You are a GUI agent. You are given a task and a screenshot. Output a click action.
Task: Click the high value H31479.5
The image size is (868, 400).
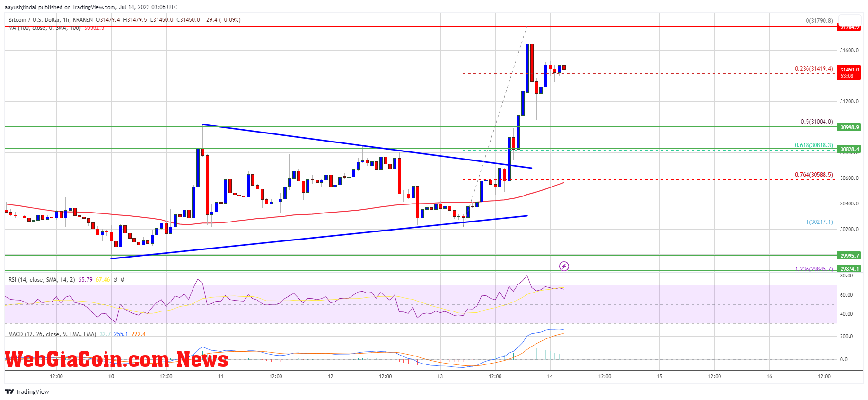pos(135,20)
